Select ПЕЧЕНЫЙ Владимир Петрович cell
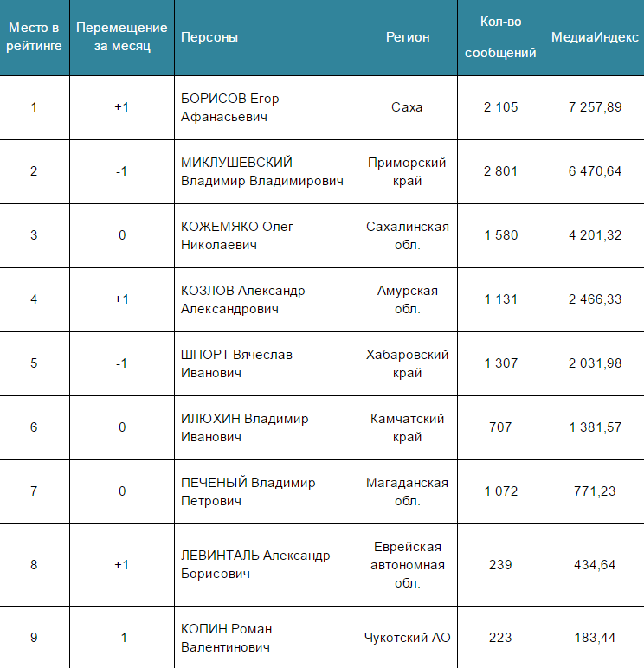Screen dimensions: 644x668 [266, 491]
